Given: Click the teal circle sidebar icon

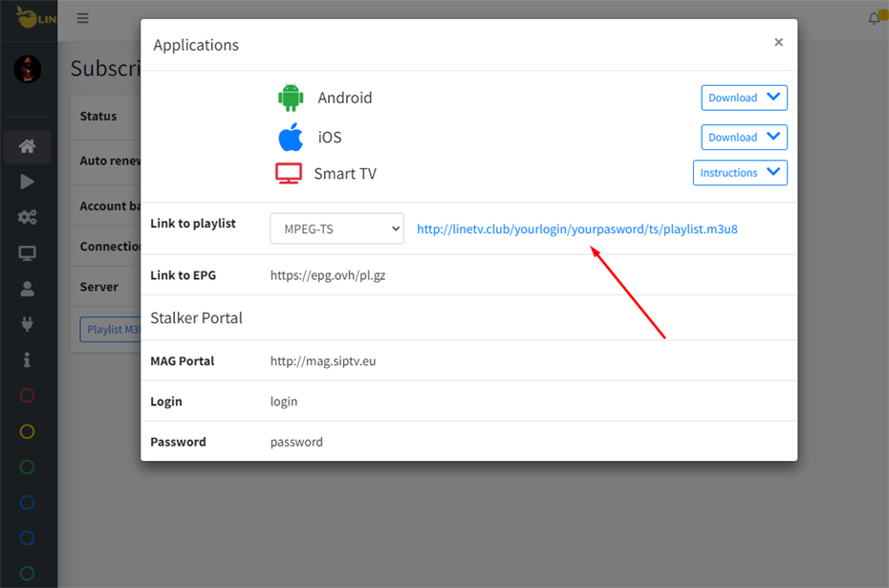Looking at the screenshot, I should 27,574.
